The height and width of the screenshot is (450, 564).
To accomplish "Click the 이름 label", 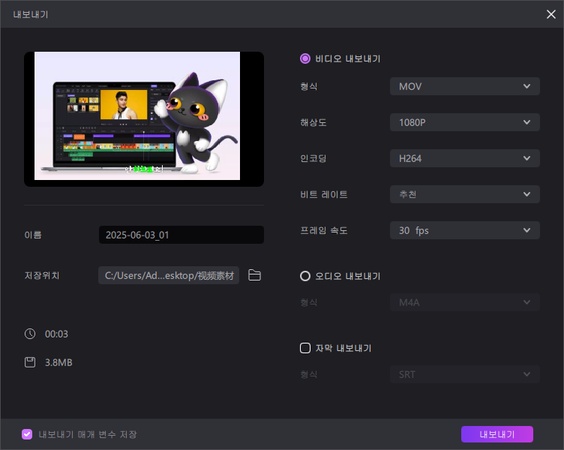I will (33, 235).
